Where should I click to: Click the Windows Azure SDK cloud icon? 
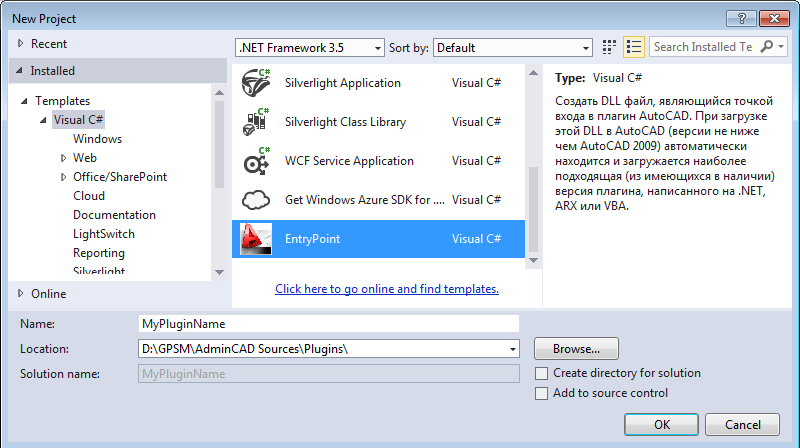point(257,200)
